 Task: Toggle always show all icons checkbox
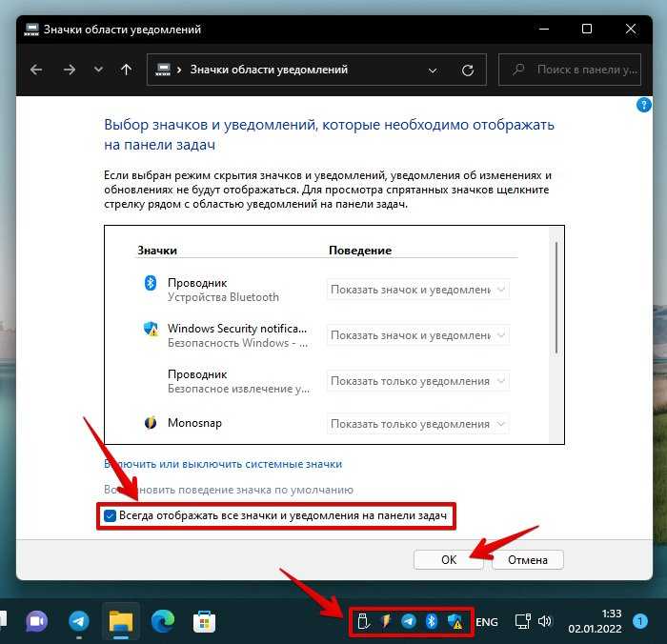[110, 516]
